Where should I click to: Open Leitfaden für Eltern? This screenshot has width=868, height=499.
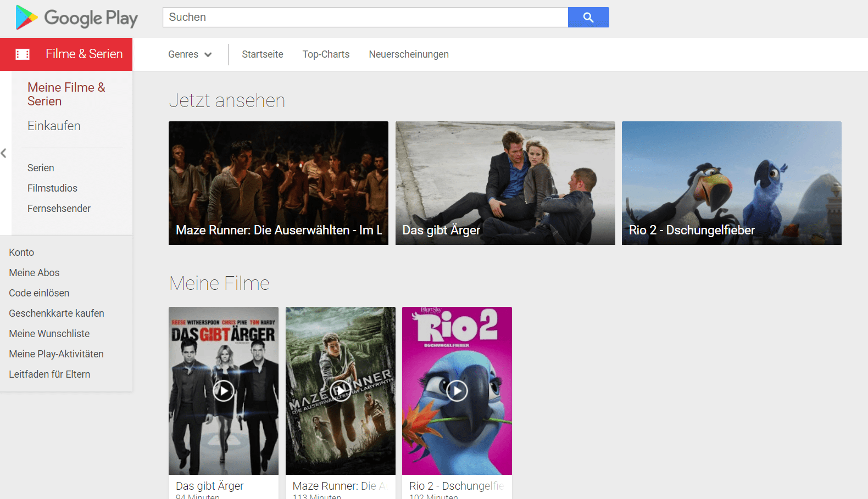(x=49, y=374)
